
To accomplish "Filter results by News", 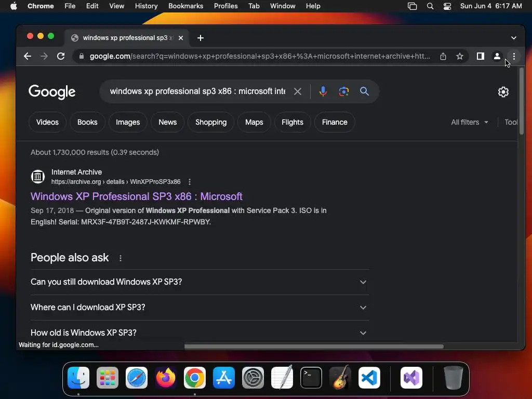I will click(x=168, y=122).
